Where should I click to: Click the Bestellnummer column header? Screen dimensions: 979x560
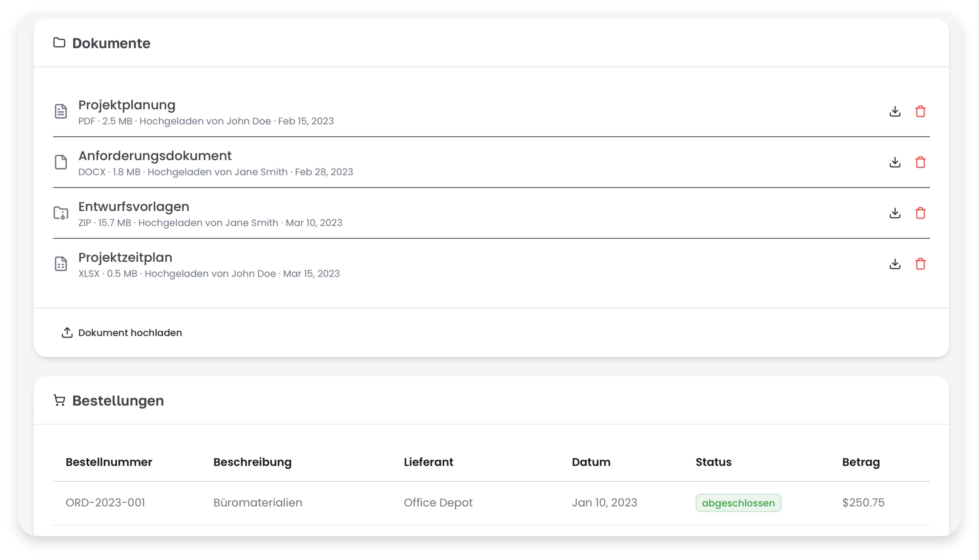109,462
